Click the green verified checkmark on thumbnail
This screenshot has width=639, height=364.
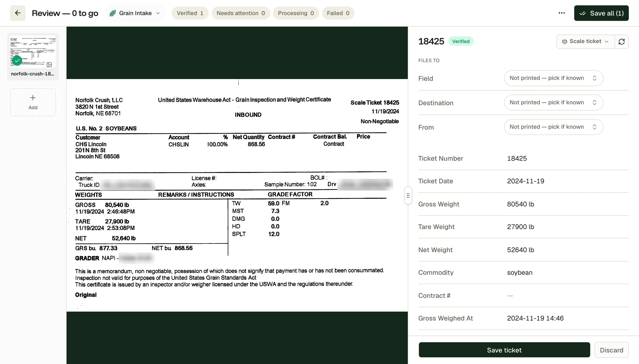[17, 61]
